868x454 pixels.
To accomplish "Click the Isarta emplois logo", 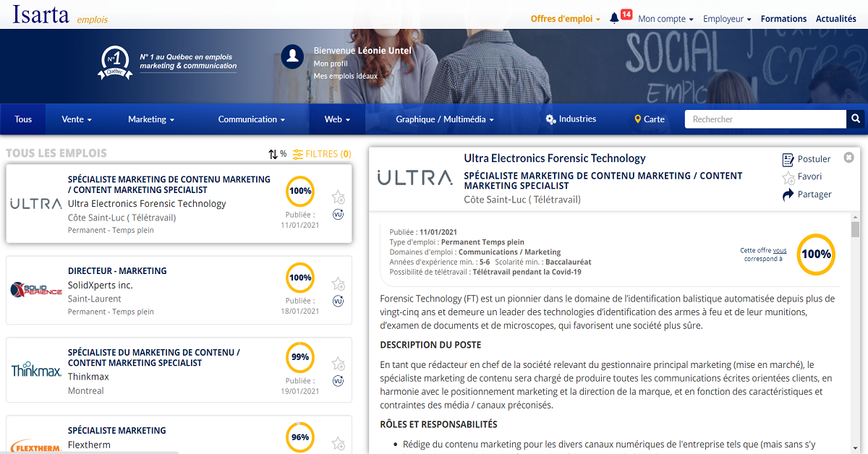I will click(60, 14).
